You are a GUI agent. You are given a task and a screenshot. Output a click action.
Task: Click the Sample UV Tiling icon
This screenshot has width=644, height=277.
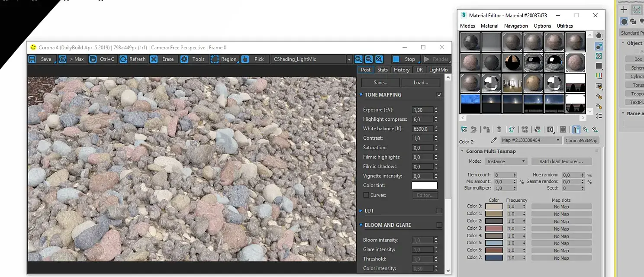point(599,66)
